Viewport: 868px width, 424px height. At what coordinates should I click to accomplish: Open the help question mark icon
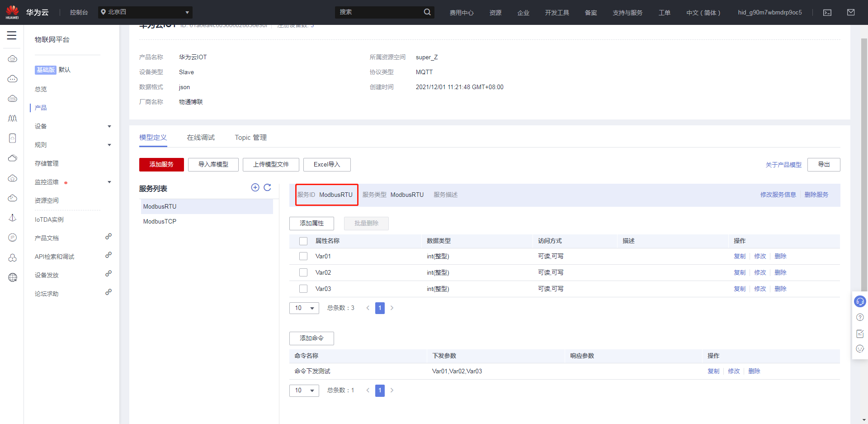[x=859, y=318]
